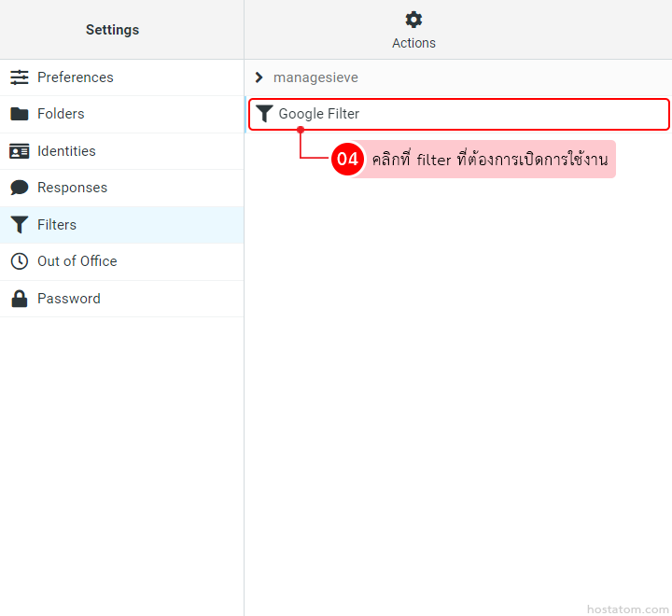Click the Actions gear icon

(413, 20)
